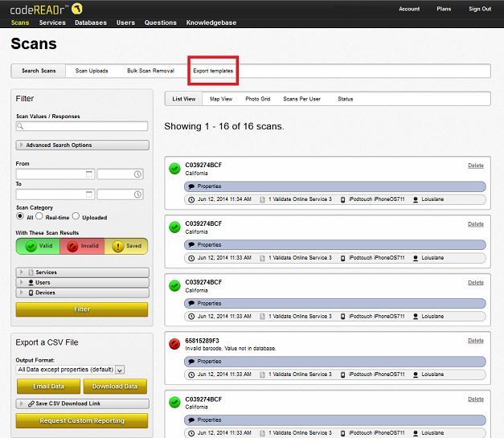Click the document icon in the Services filter row

coord(31,272)
